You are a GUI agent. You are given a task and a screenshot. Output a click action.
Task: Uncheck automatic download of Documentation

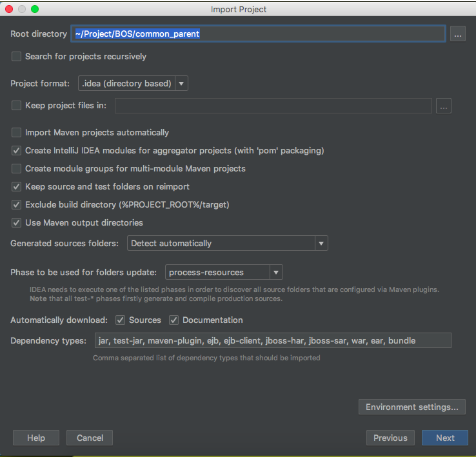point(174,320)
